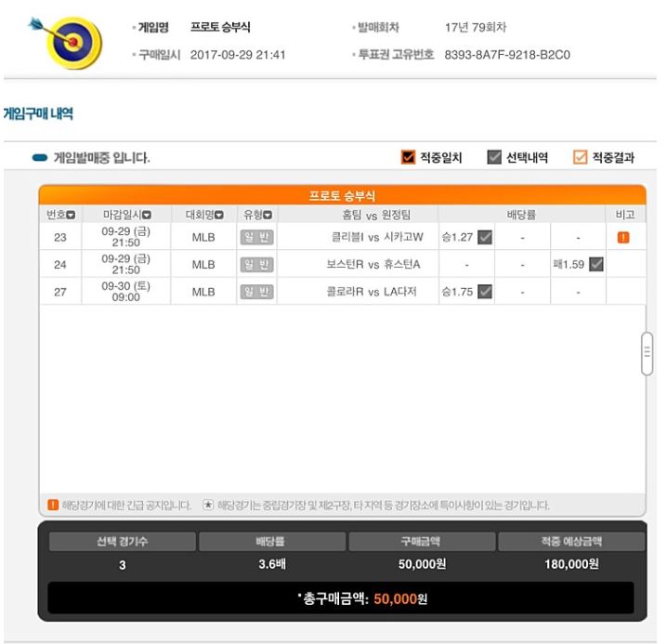Screen dimensions: 667x644
Task: Toggle 승 1.27 checkbox for 클리블I game
Action: 485,237
